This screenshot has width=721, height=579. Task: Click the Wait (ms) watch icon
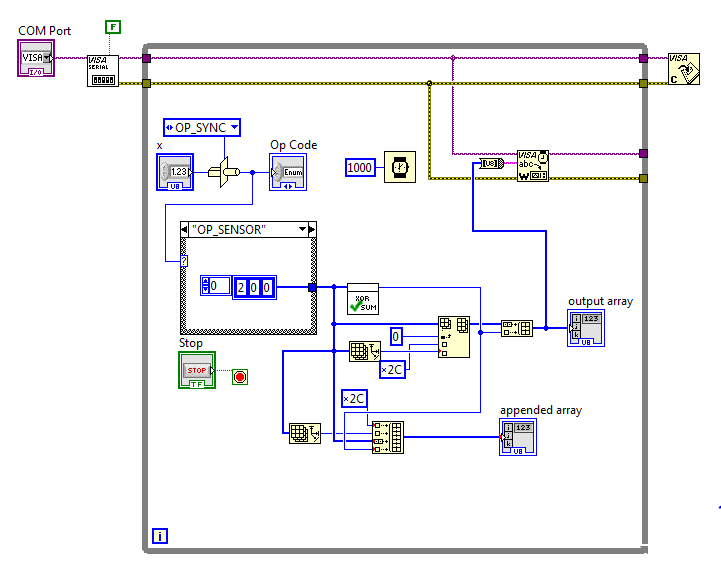(400, 167)
